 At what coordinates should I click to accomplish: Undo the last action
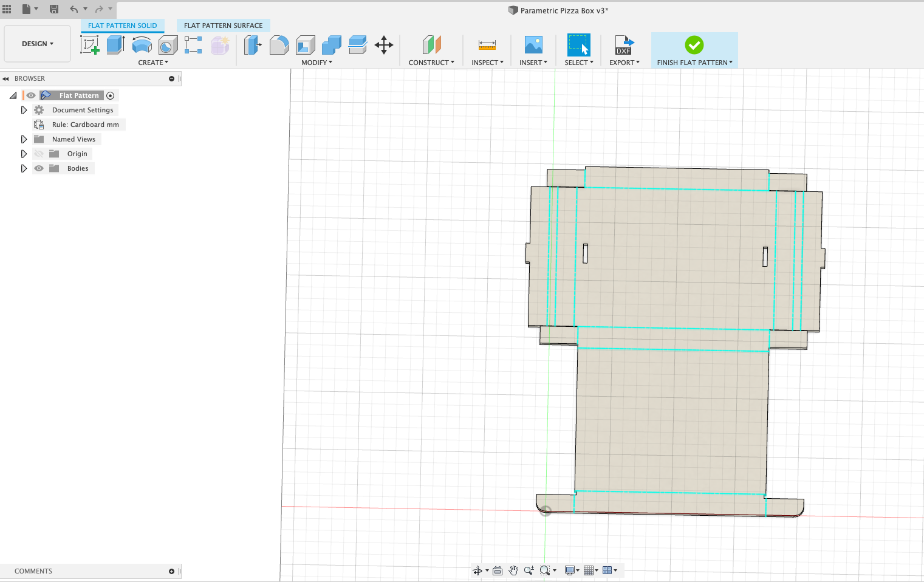coord(74,9)
